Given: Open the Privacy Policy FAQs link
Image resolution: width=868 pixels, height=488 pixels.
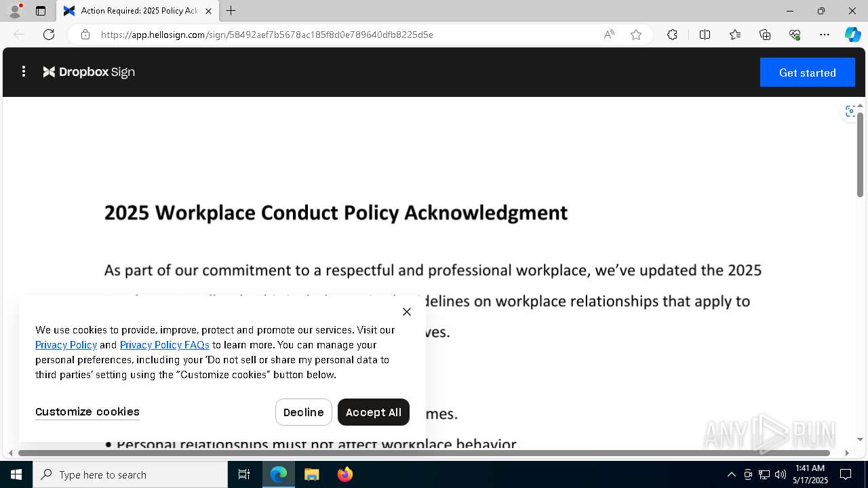Looking at the screenshot, I should (x=165, y=345).
